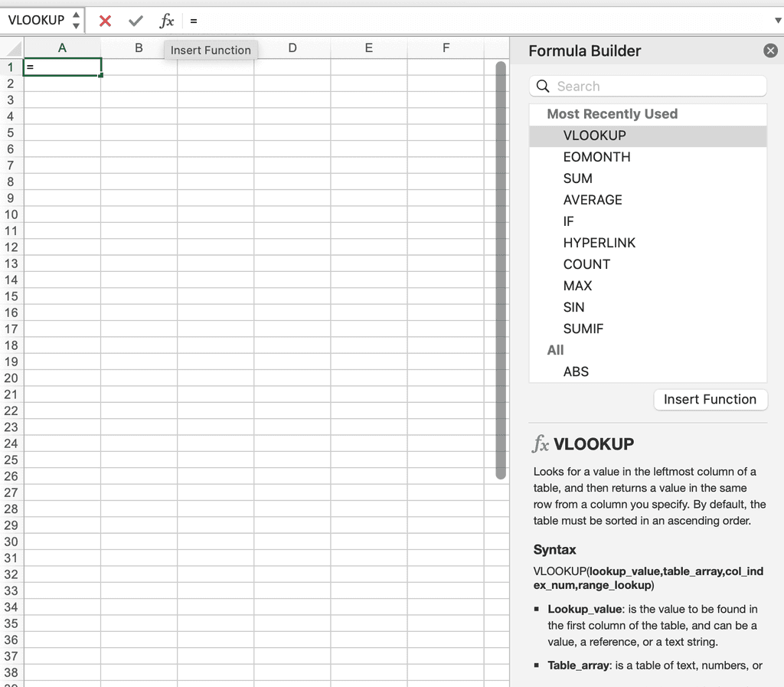This screenshot has height=687, width=784.
Task: Click the Name Box showing VLOOKUP
Action: click(37, 21)
